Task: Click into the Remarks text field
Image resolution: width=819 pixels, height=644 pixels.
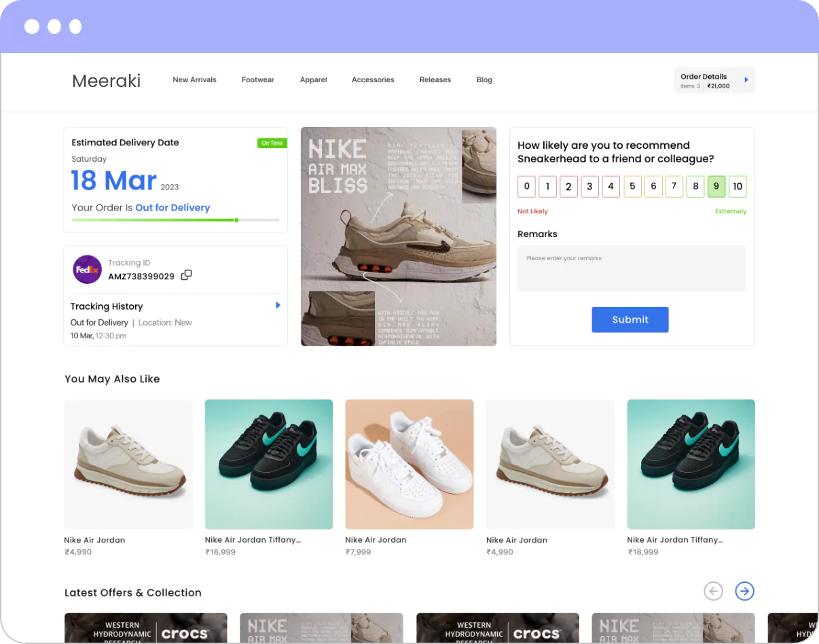Action: (632, 268)
